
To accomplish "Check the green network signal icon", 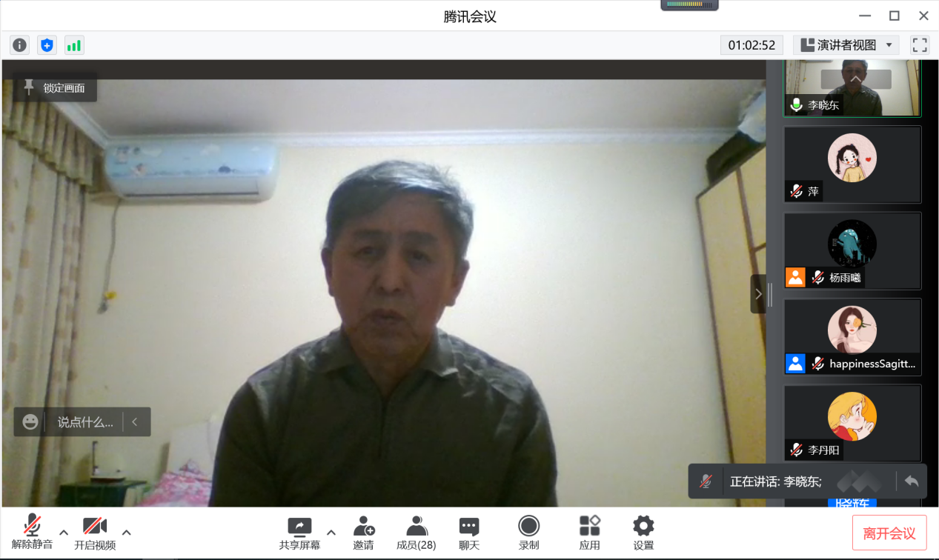I will click(74, 45).
